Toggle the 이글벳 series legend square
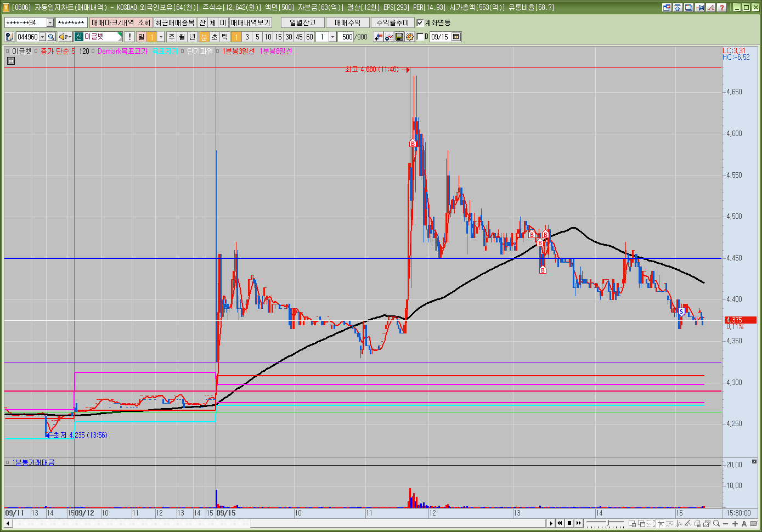Viewport: 762px width, 532px height. pyautogui.click(x=8, y=51)
